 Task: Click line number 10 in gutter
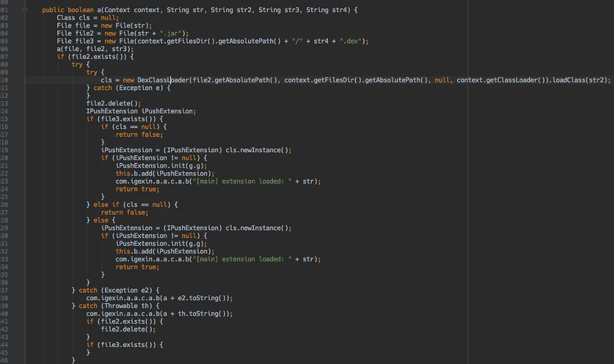coord(4,80)
